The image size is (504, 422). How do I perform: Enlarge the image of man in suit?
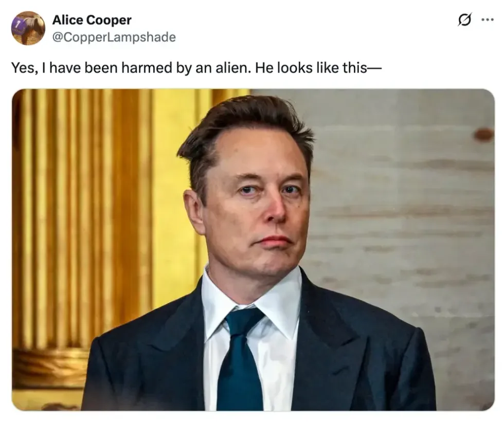click(253, 249)
